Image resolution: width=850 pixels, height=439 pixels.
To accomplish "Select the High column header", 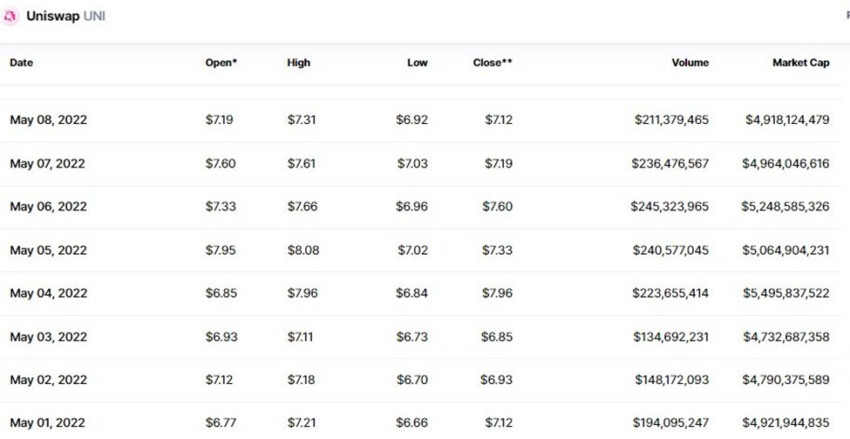I will (298, 63).
